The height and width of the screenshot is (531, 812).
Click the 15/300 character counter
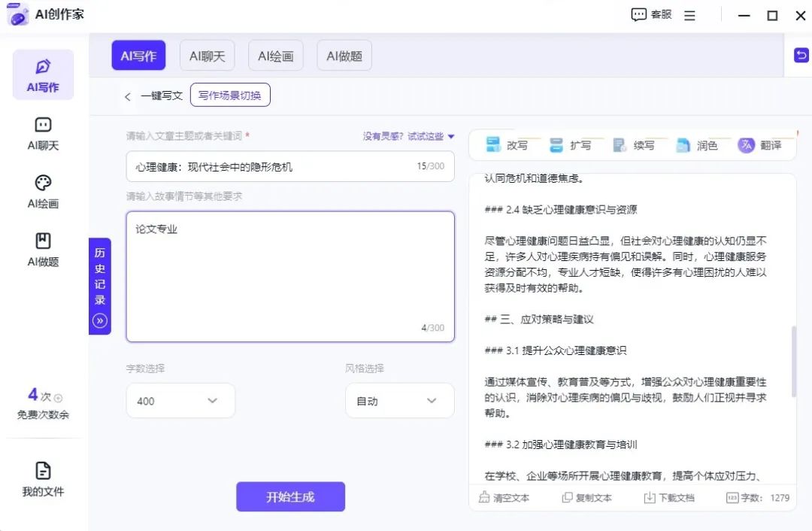coord(430,166)
